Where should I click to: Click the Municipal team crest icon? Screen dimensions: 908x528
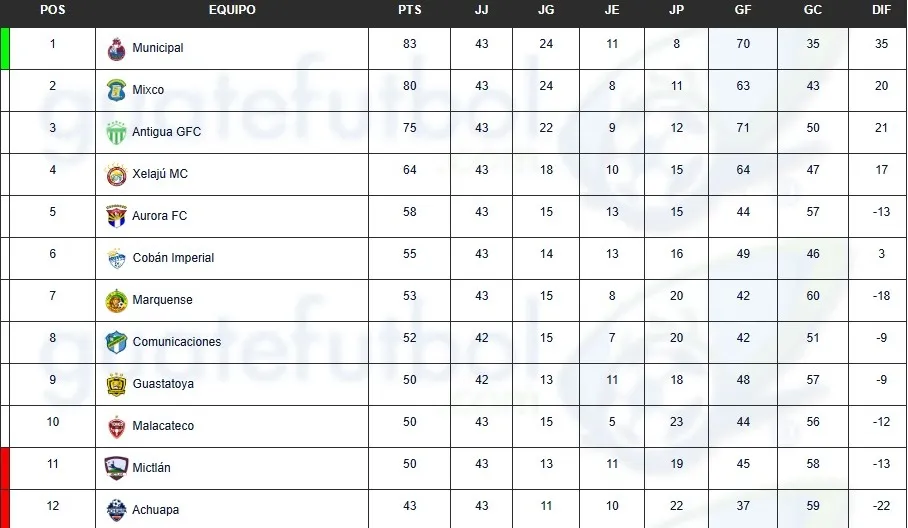(117, 48)
